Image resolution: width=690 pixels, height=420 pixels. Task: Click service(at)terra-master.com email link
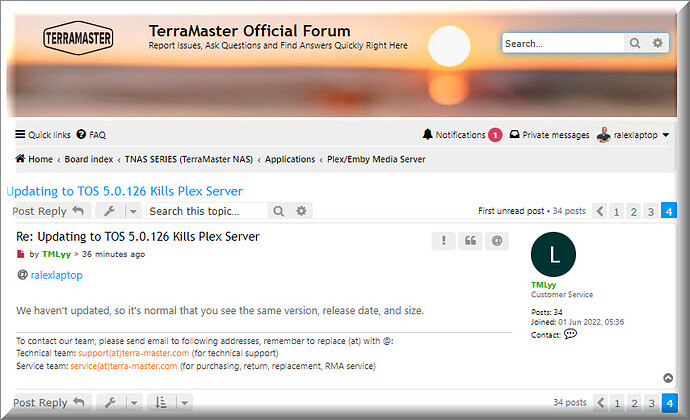pos(124,366)
